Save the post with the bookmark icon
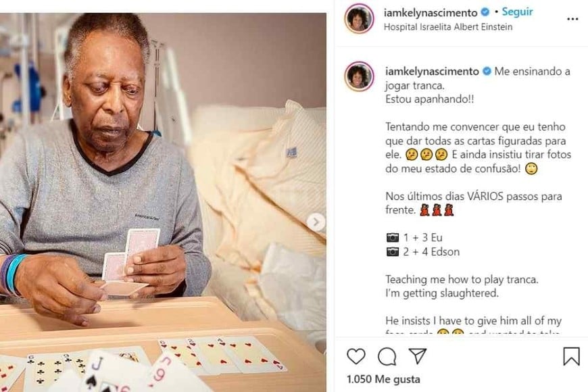This screenshot has width=588, height=392. click(x=571, y=356)
